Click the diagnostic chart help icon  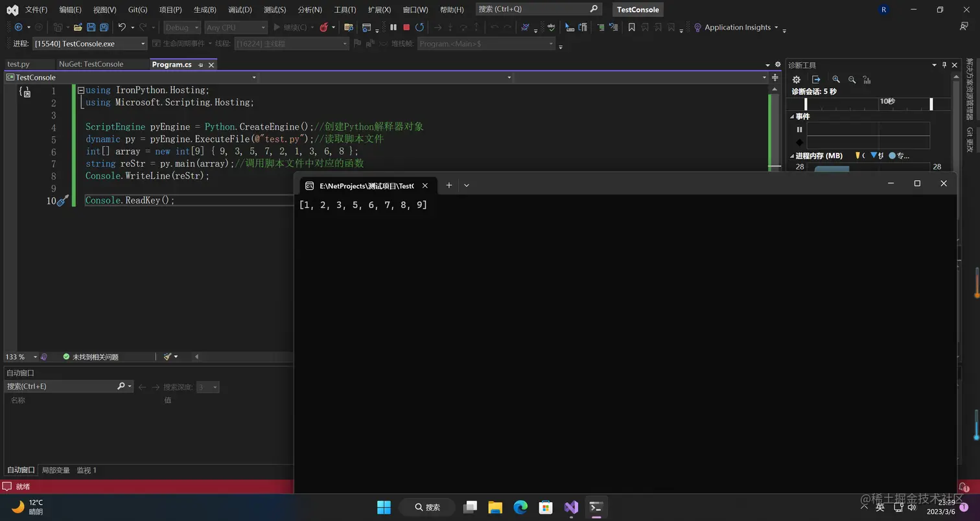click(x=867, y=80)
